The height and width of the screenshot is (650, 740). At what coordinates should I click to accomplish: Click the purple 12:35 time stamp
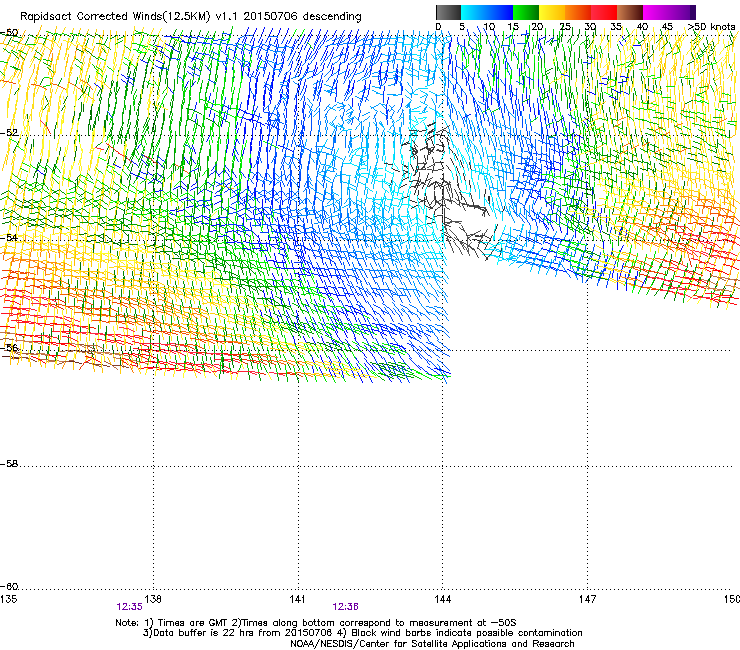pos(129,607)
